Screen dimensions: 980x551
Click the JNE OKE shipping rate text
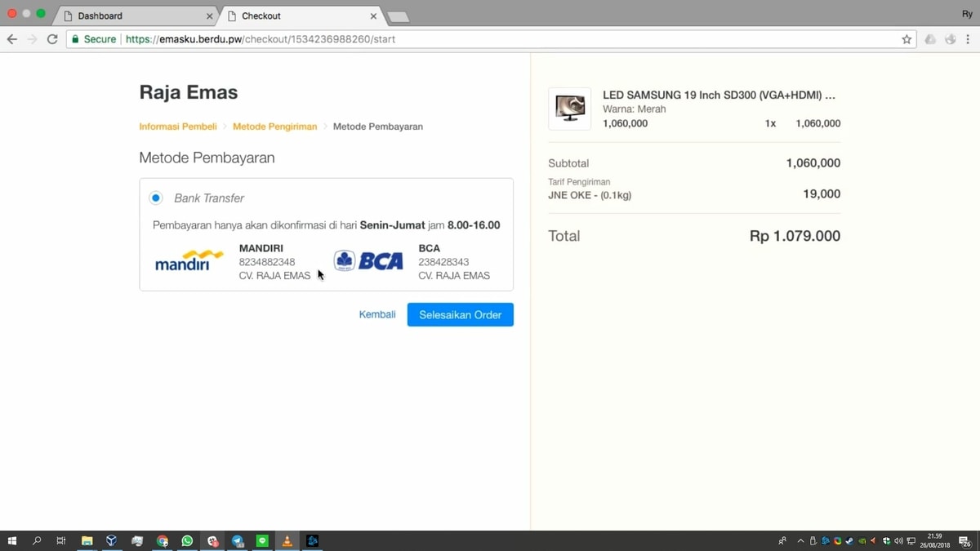coord(590,195)
